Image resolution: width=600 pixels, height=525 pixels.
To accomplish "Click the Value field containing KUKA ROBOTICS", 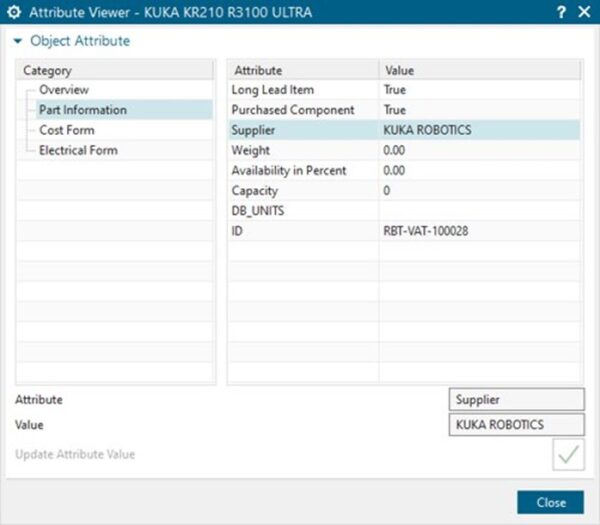I will click(x=515, y=425).
